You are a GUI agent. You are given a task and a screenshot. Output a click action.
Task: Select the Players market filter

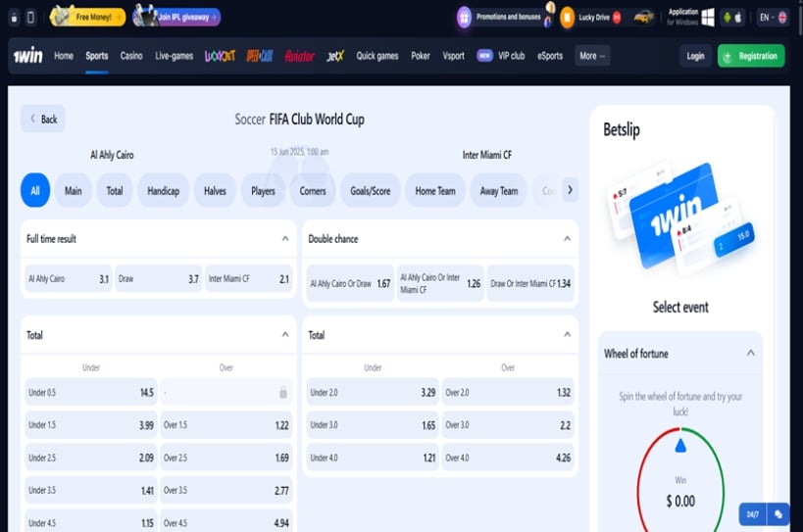tap(263, 191)
